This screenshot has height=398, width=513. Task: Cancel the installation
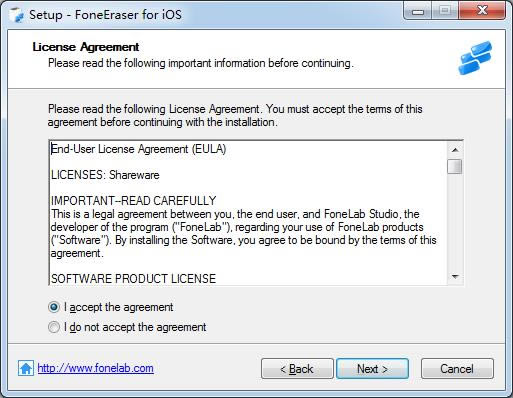pos(457,369)
